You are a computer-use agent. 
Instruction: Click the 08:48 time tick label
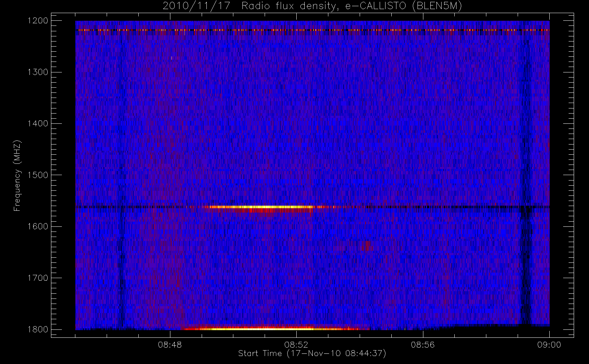coord(170,345)
